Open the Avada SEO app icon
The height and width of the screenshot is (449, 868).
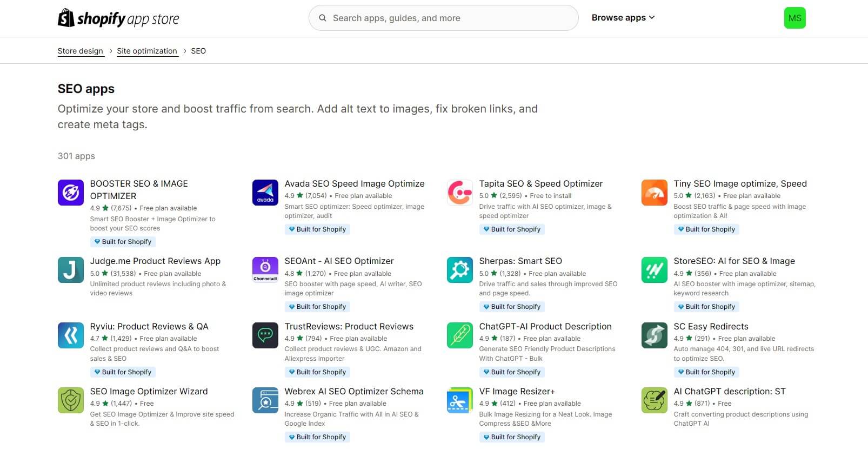point(265,193)
